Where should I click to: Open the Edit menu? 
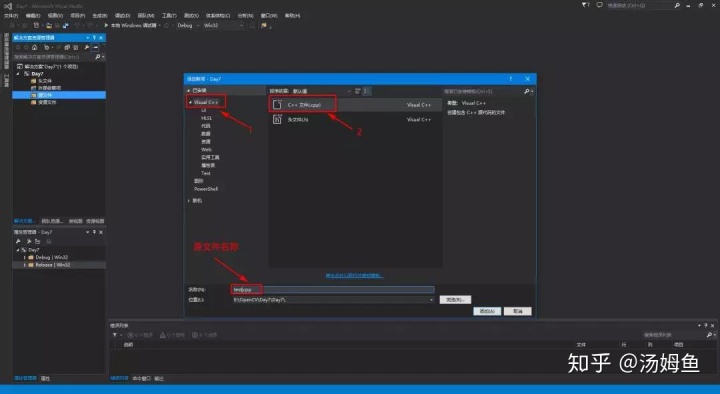[33, 16]
